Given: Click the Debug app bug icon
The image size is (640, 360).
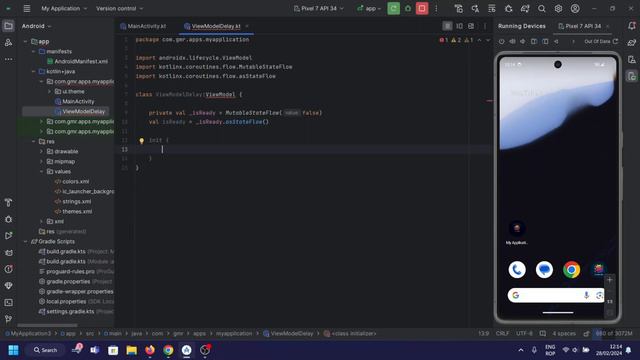Looking at the screenshot, I should coord(408,8).
